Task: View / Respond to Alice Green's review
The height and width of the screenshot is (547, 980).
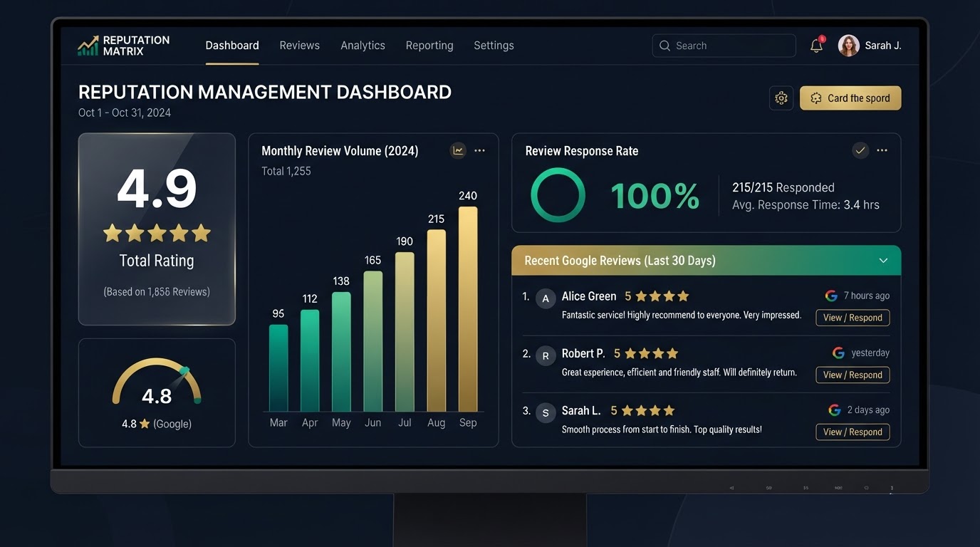Action: (x=853, y=318)
